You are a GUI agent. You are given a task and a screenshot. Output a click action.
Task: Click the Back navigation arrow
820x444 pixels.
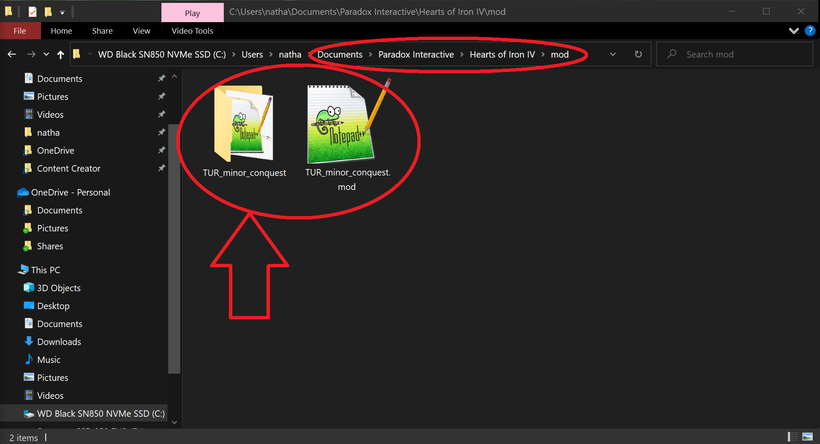12,54
